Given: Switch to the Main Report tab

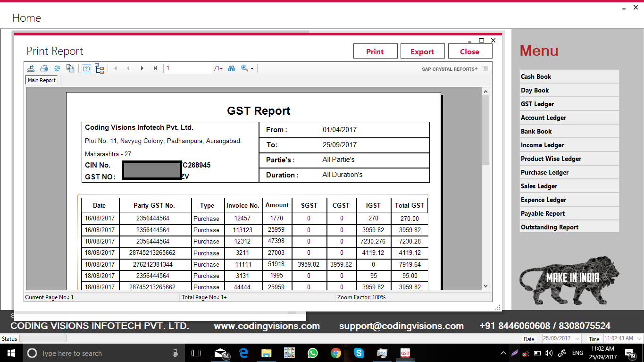Looking at the screenshot, I should 42,80.
